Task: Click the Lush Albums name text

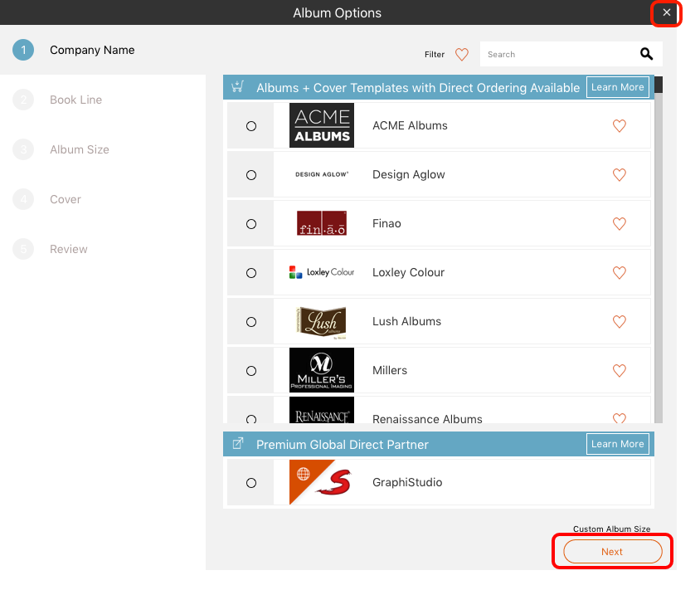Action: coord(406,322)
